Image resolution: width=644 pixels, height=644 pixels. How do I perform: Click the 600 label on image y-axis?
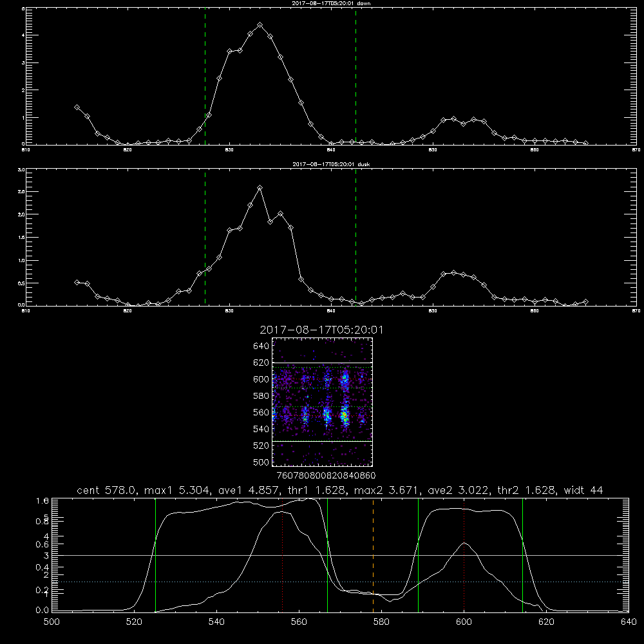(261, 379)
